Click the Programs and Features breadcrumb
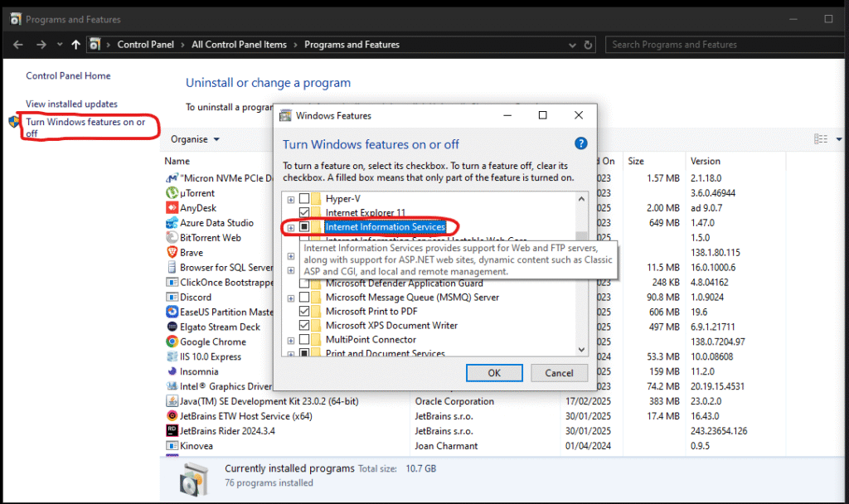This screenshot has height=504, width=849. point(352,45)
